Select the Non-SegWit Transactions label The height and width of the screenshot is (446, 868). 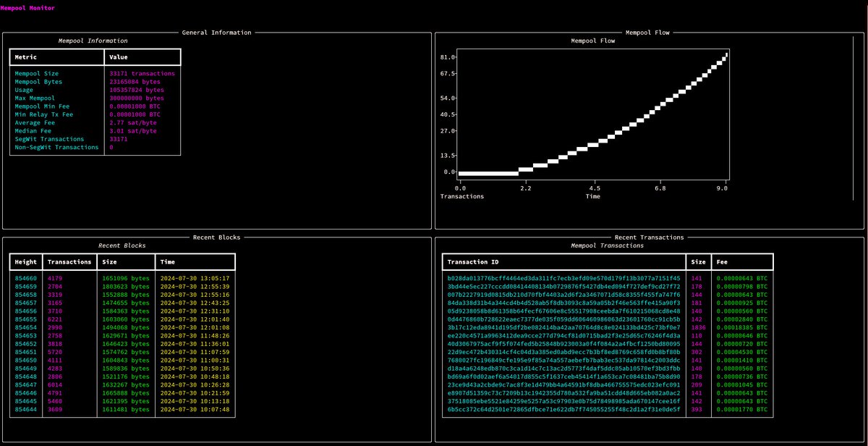[x=57, y=148]
